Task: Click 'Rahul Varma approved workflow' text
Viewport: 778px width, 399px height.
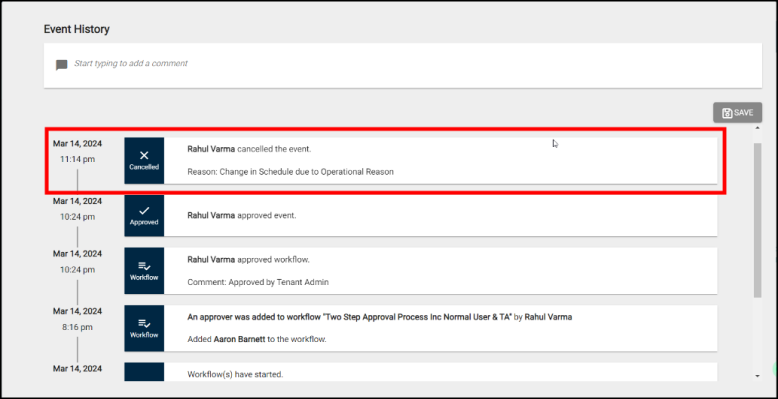Action: click(249, 260)
